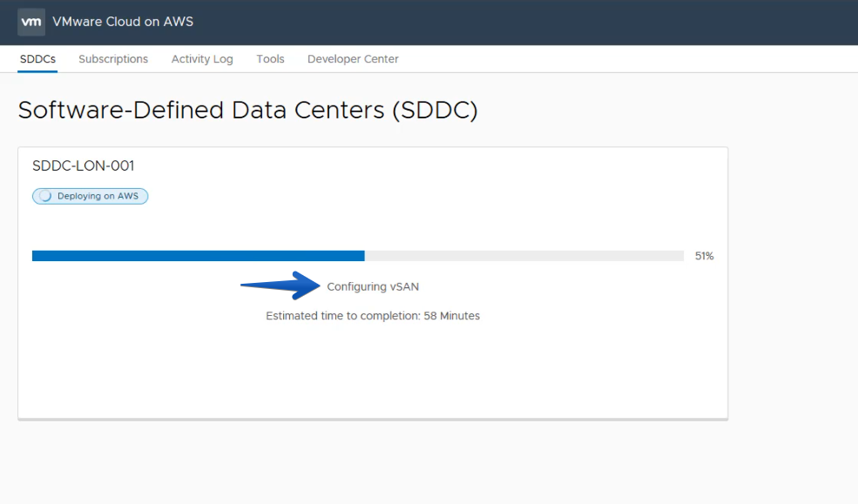Select the 51% progress value

(704, 256)
